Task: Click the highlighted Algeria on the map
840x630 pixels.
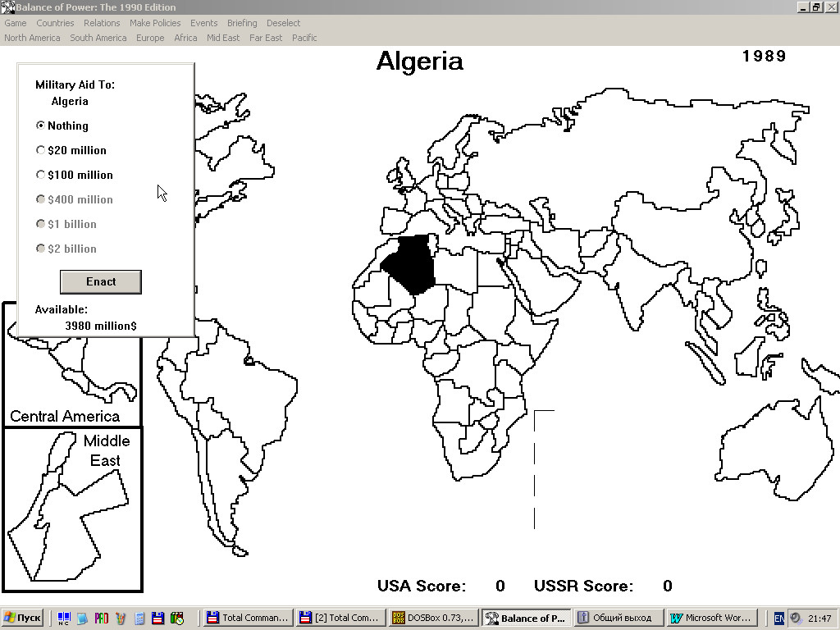Action: click(x=413, y=262)
